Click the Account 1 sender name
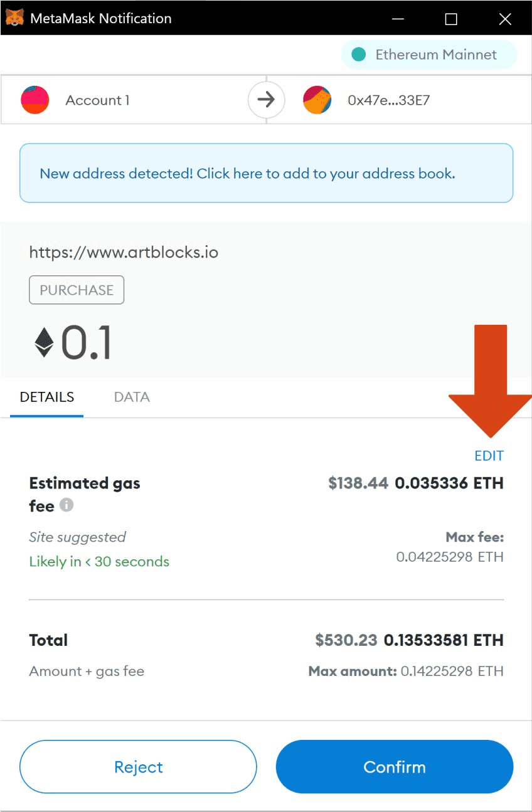The height and width of the screenshot is (812, 532). pos(98,100)
